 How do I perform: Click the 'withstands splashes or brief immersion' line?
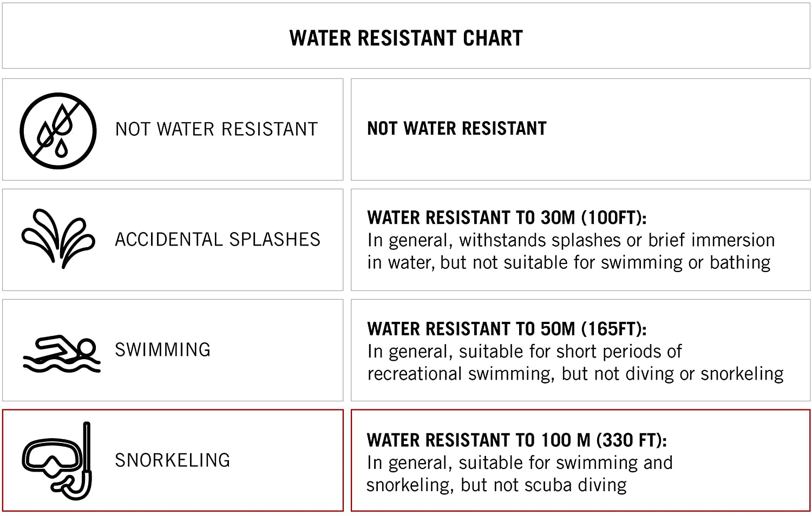point(571,240)
